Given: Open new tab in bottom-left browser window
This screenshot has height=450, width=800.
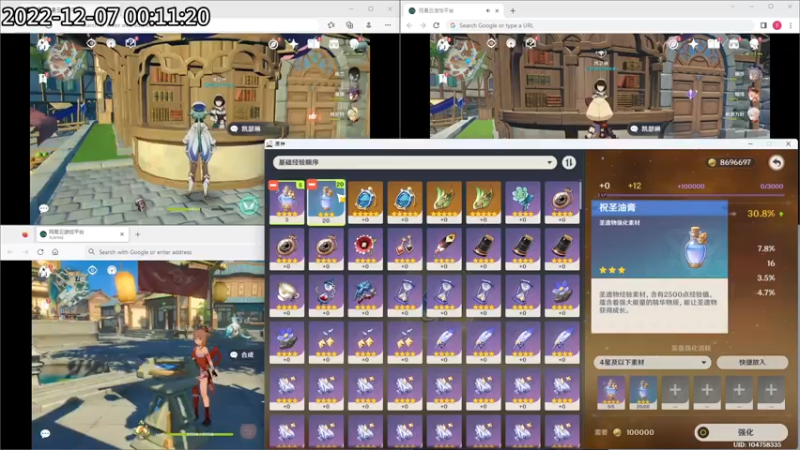Looking at the screenshot, I should point(138,234).
